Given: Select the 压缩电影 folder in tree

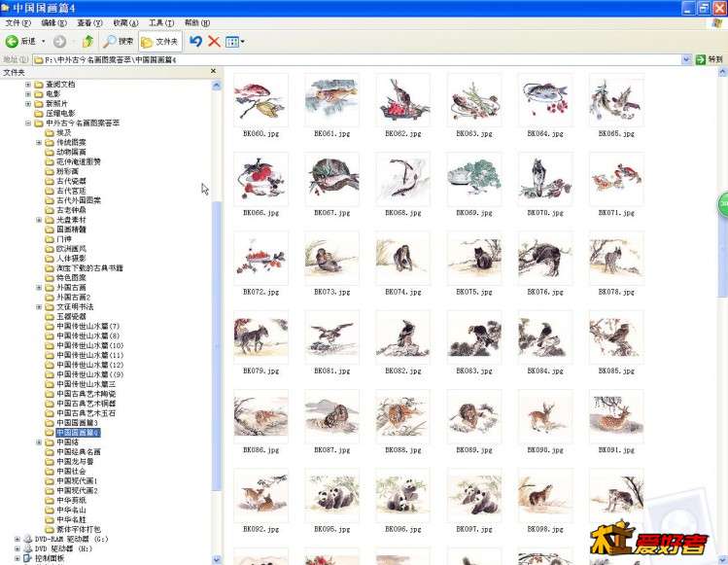Looking at the screenshot, I should pos(60,114).
